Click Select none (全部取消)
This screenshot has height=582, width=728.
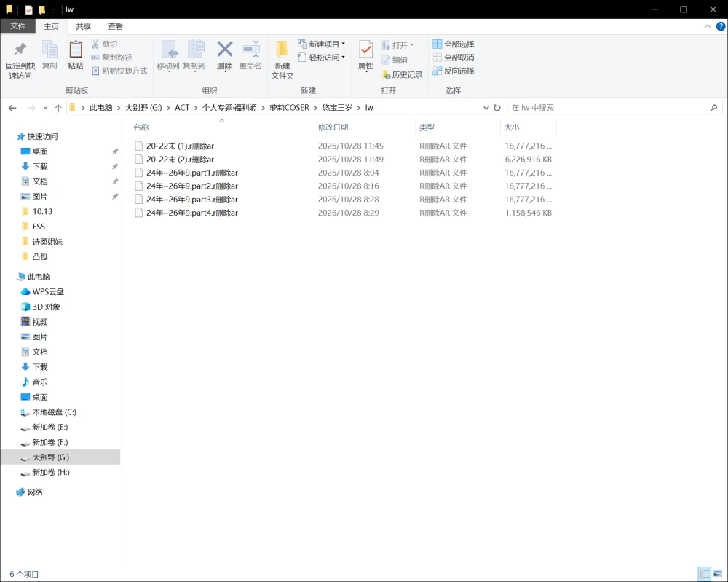pos(454,57)
